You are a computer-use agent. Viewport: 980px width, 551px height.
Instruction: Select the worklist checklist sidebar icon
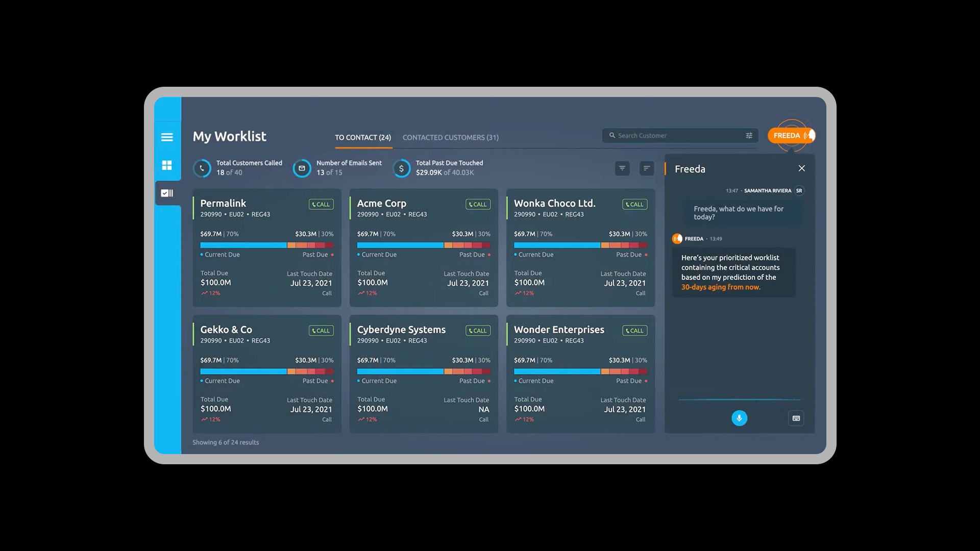click(x=167, y=193)
